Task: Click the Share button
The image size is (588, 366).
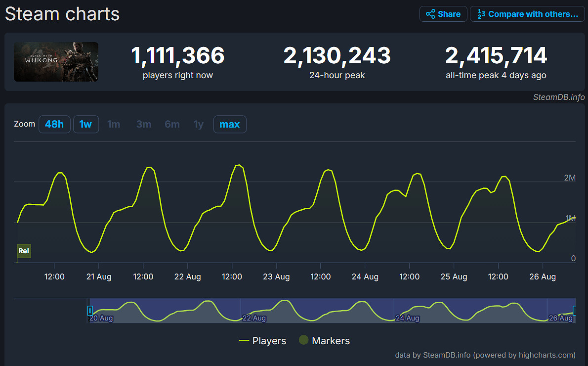Action: pyautogui.click(x=443, y=14)
